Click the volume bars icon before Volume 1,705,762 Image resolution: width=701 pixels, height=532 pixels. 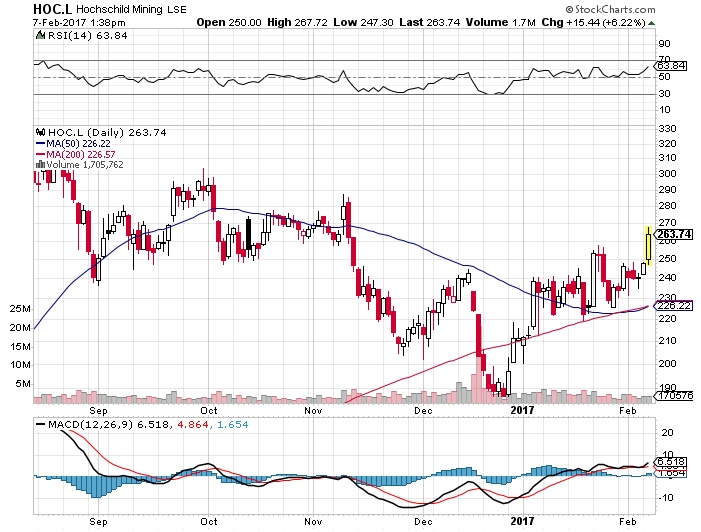click(x=40, y=165)
